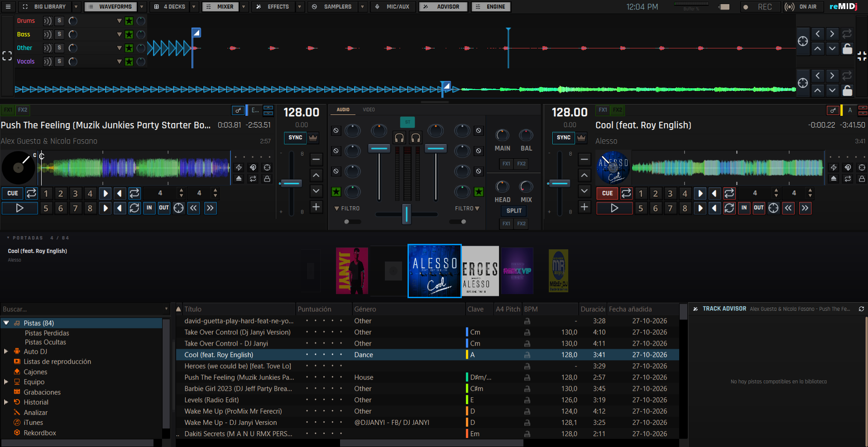Click the SPLIT headphone button
This screenshot has width=868, height=447.
(x=513, y=211)
